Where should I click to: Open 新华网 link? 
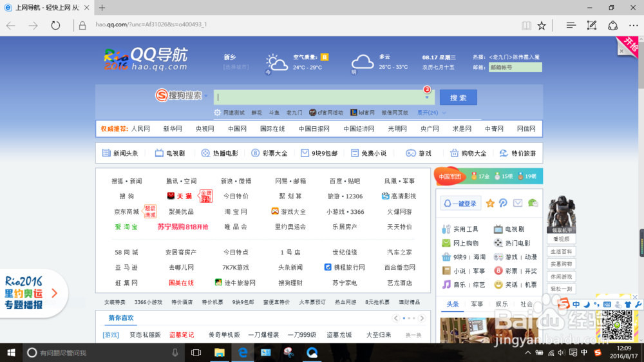click(x=173, y=129)
